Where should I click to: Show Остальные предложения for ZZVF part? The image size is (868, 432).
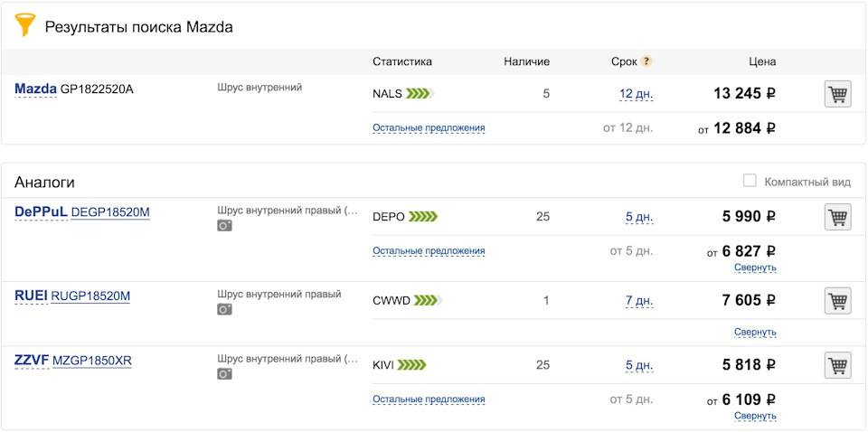pyautogui.click(x=429, y=399)
